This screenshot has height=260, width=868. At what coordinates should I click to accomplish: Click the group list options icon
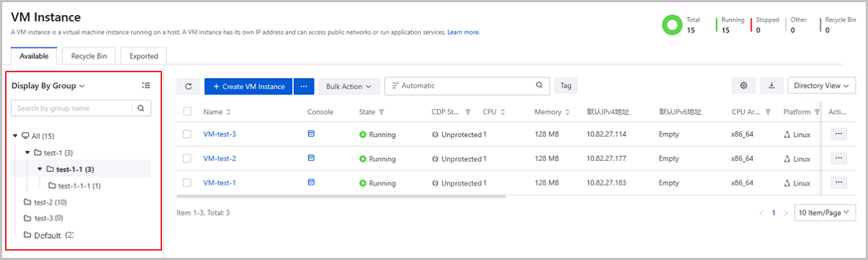click(146, 85)
